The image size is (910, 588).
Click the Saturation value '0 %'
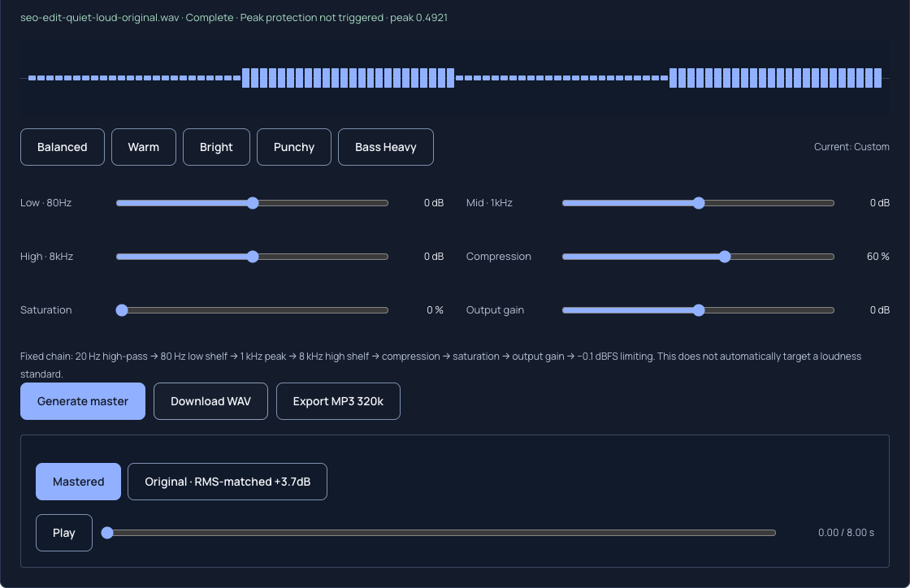435,310
